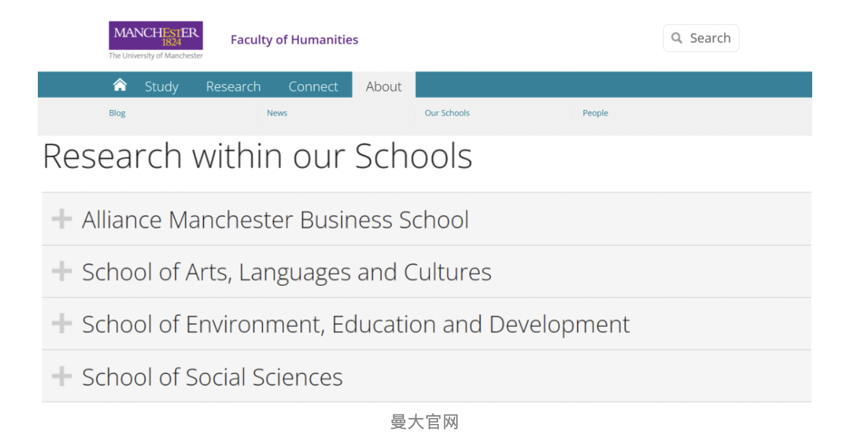Select the About tab
Image resolution: width=868 pixels, height=448 pixels.
(x=384, y=86)
